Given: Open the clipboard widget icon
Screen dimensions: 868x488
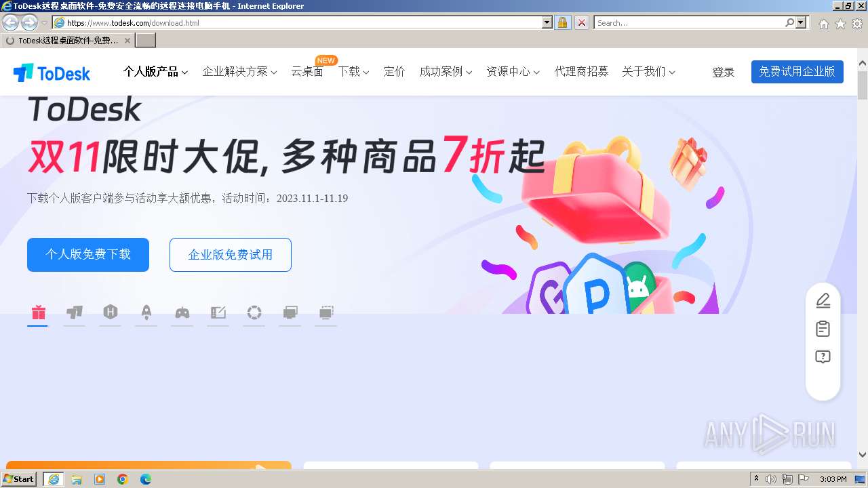Looking at the screenshot, I should (823, 329).
